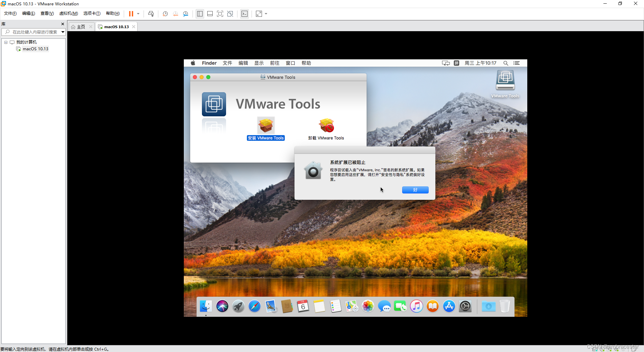Open Notification Center in the macOS menu bar

click(x=517, y=63)
